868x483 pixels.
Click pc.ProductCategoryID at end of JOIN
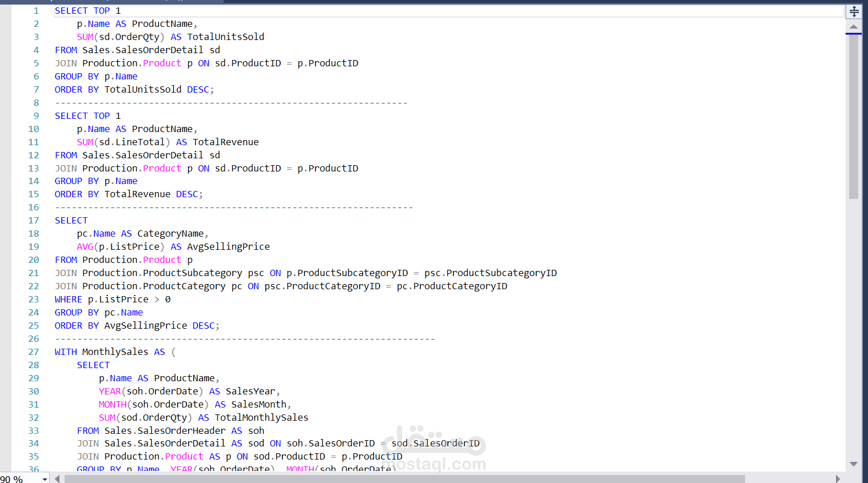pyautogui.click(x=452, y=286)
